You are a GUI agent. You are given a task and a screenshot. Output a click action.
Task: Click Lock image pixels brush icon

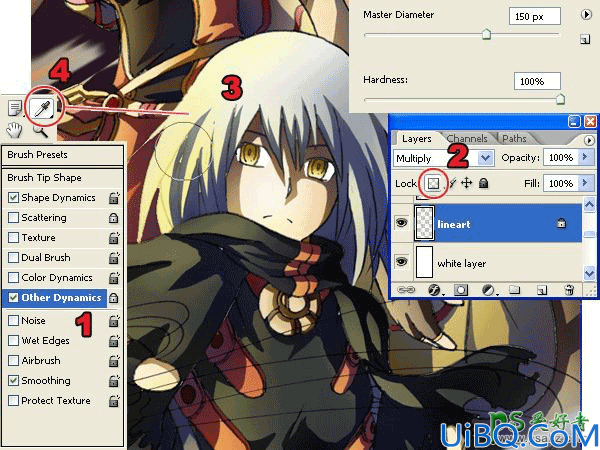point(453,183)
